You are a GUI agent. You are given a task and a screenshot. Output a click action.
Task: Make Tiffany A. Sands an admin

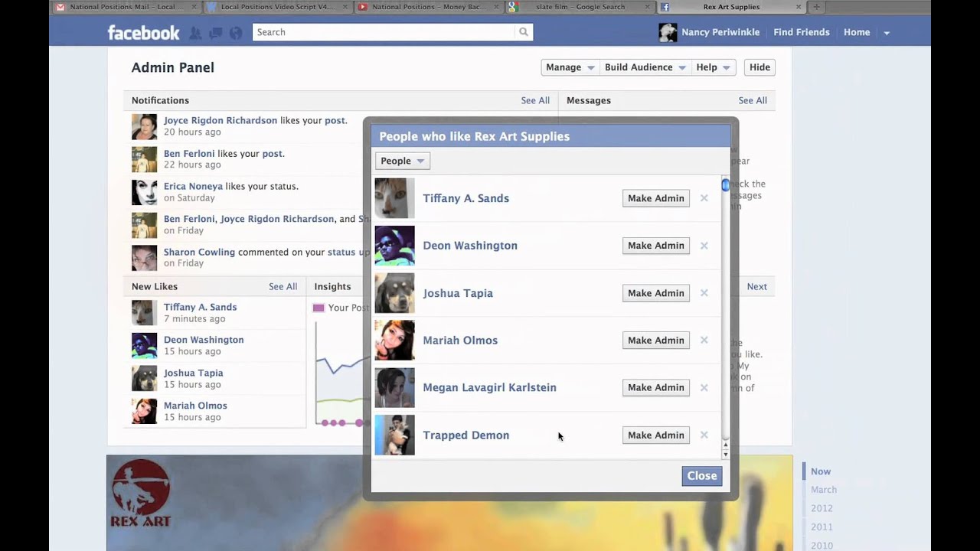coord(655,198)
